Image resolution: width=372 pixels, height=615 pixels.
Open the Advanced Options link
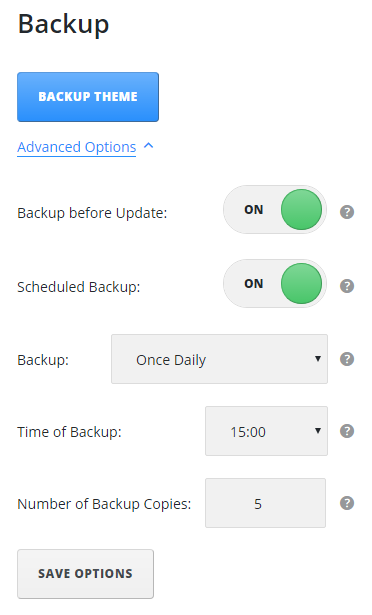77,147
